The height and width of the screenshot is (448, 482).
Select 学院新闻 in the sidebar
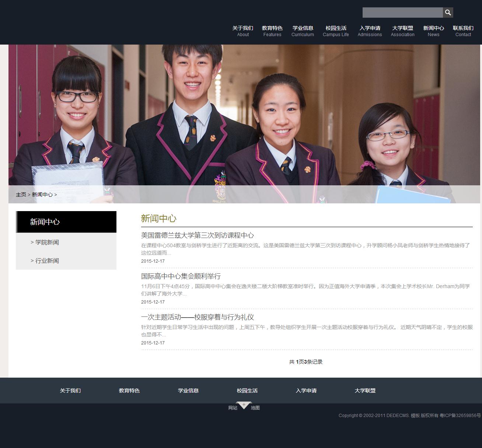[x=47, y=242]
